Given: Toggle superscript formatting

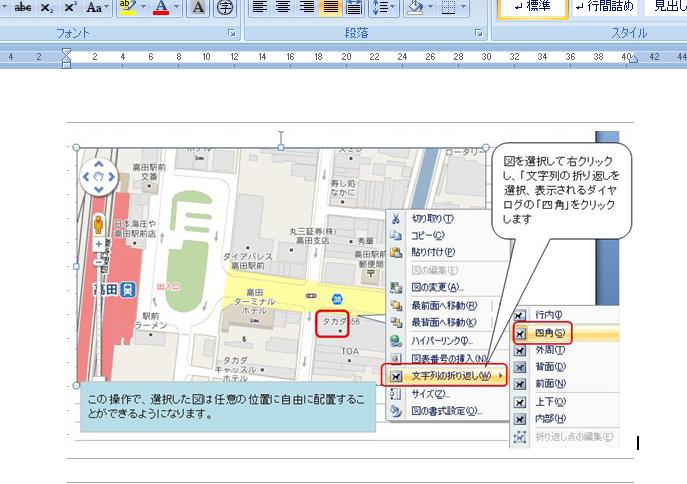Looking at the screenshot, I should [x=70, y=7].
